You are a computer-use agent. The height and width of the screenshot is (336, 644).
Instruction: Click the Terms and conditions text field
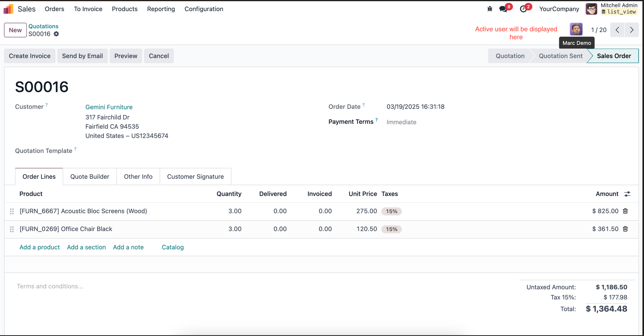click(263, 286)
